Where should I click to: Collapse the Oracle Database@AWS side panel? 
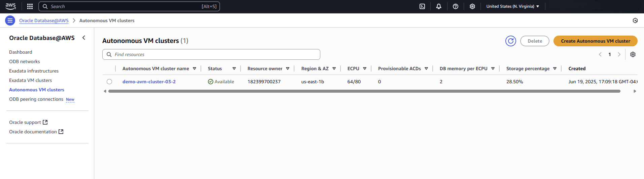(x=84, y=38)
